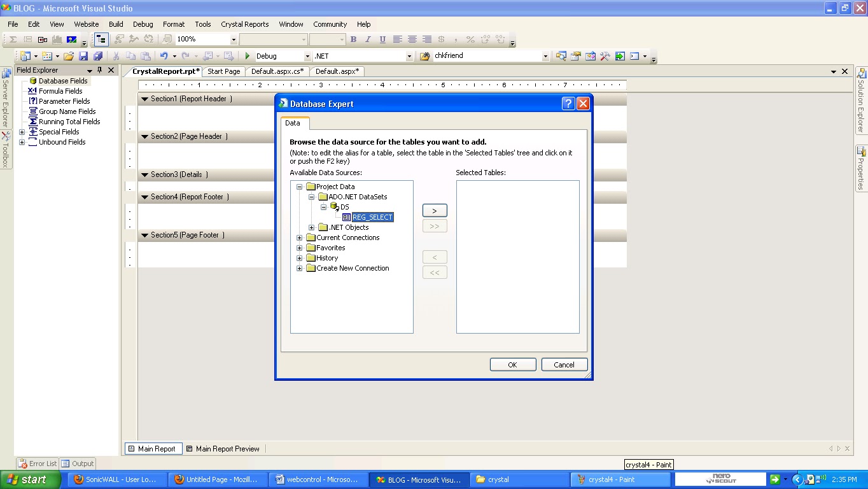Expand the Create New Connection node

(x=299, y=268)
